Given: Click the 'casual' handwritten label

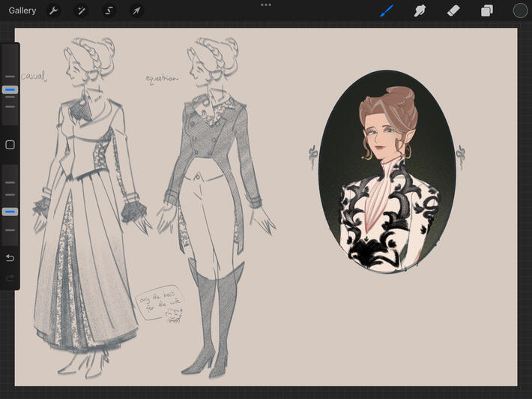Looking at the screenshot, I should [34, 76].
